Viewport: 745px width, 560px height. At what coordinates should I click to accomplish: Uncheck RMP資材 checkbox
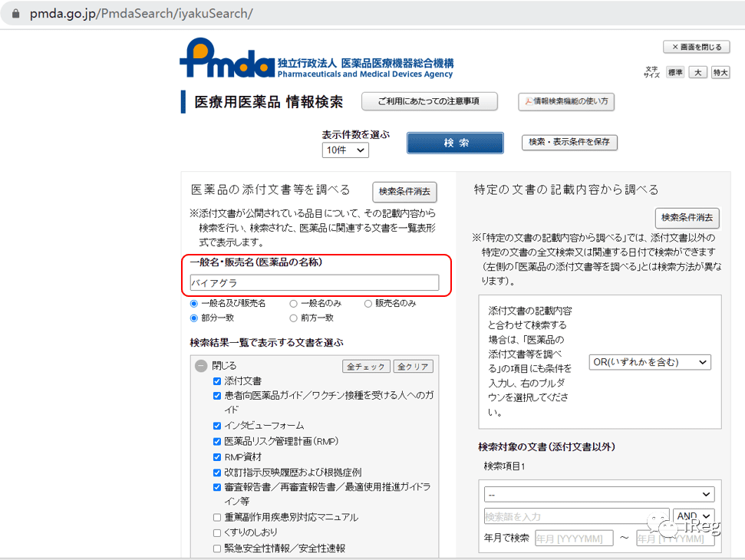click(x=217, y=457)
